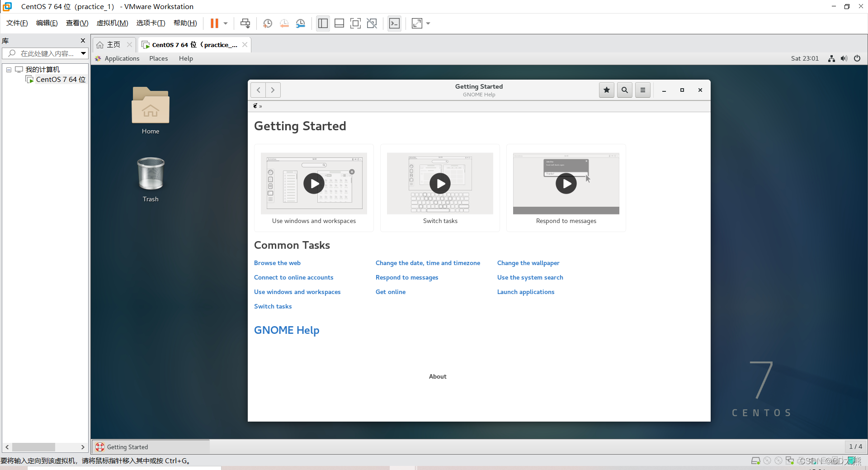Close the CentOS 7 64 位 tab
The image size is (868, 470).
point(245,45)
